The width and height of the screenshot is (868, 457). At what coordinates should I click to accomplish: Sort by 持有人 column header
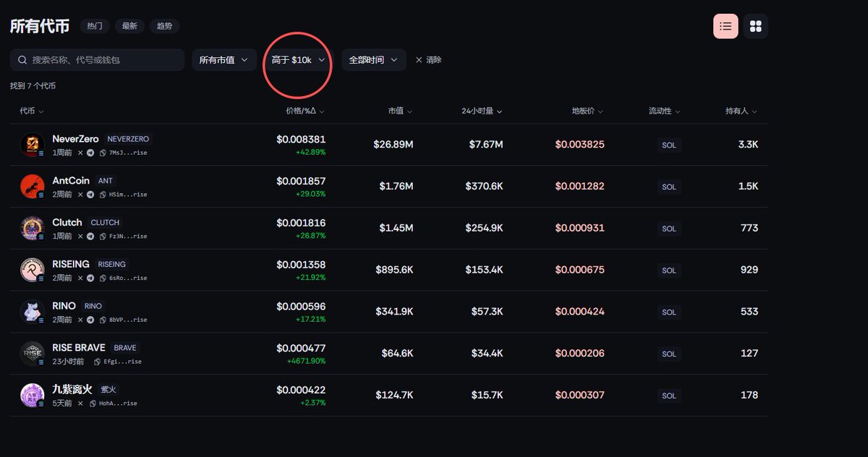pyautogui.click(x=741, y=111)
